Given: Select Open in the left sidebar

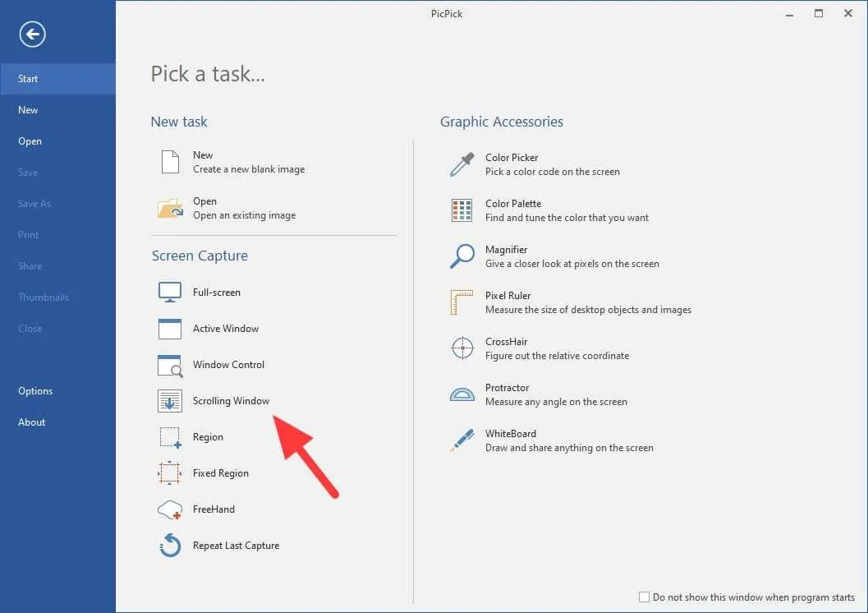Looking at the screenshot, I should pos(57,141).
